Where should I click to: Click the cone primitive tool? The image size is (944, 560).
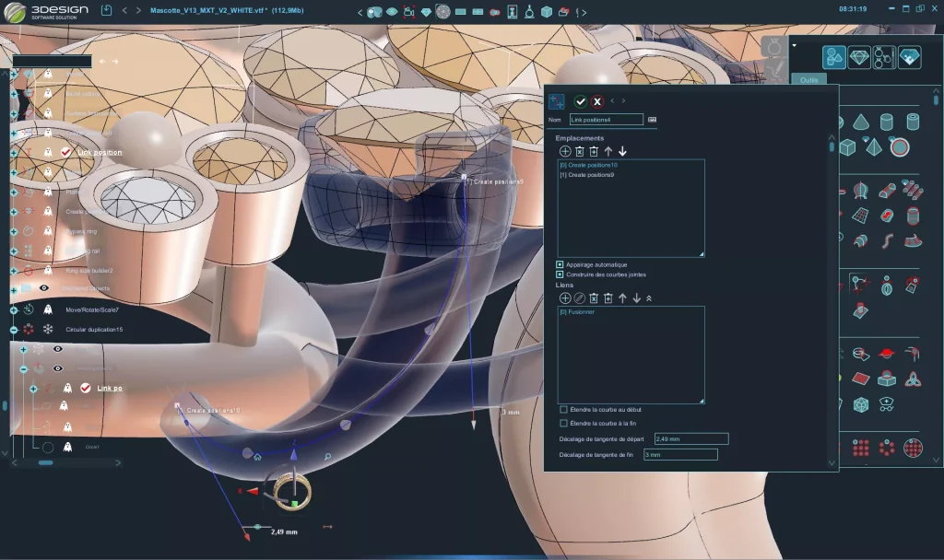tap(860, 122)
